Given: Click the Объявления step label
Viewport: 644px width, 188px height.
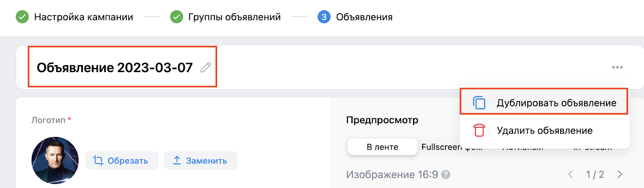Looking at the screenshot, I should [x=364, y=17].
